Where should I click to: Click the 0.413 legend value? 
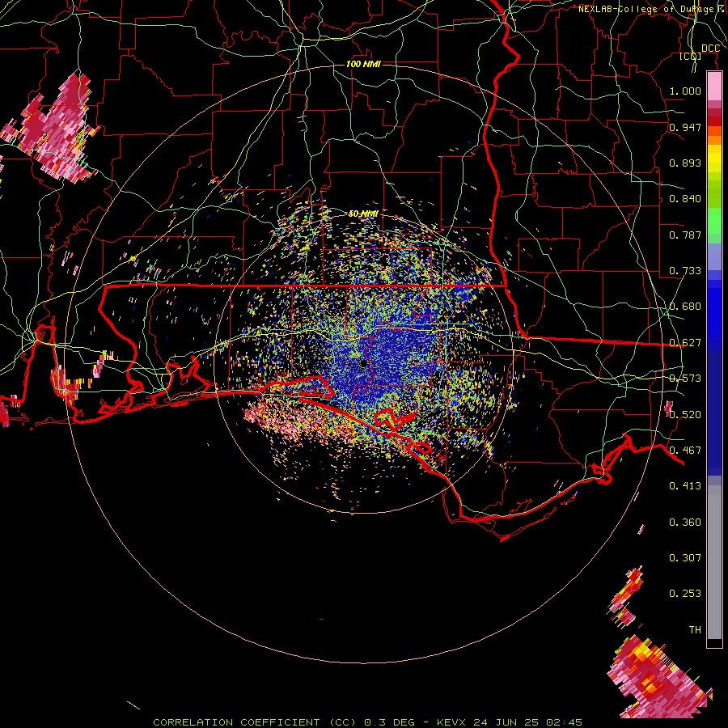(685, 486)
